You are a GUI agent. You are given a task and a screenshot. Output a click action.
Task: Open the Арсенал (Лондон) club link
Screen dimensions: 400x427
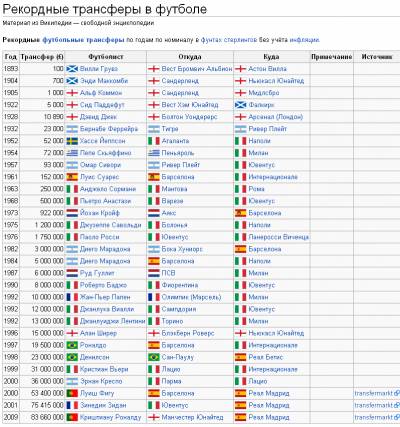(276, 117)
